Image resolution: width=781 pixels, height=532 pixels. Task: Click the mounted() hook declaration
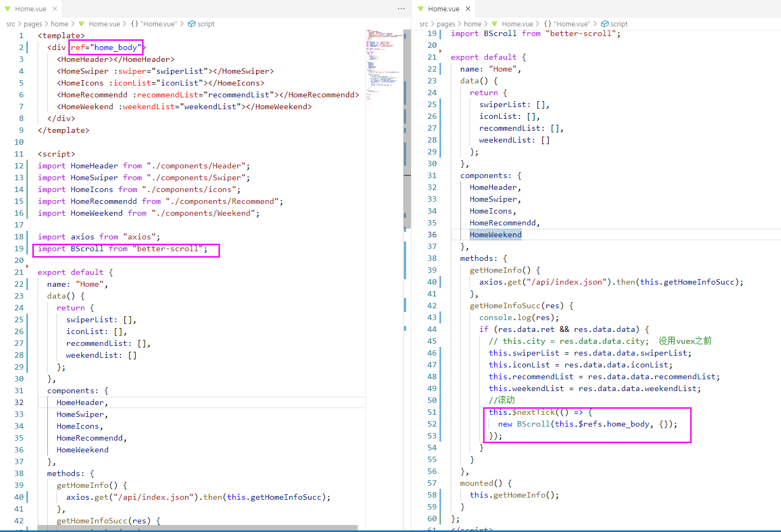pyautogui.click(x=486, y=483)
